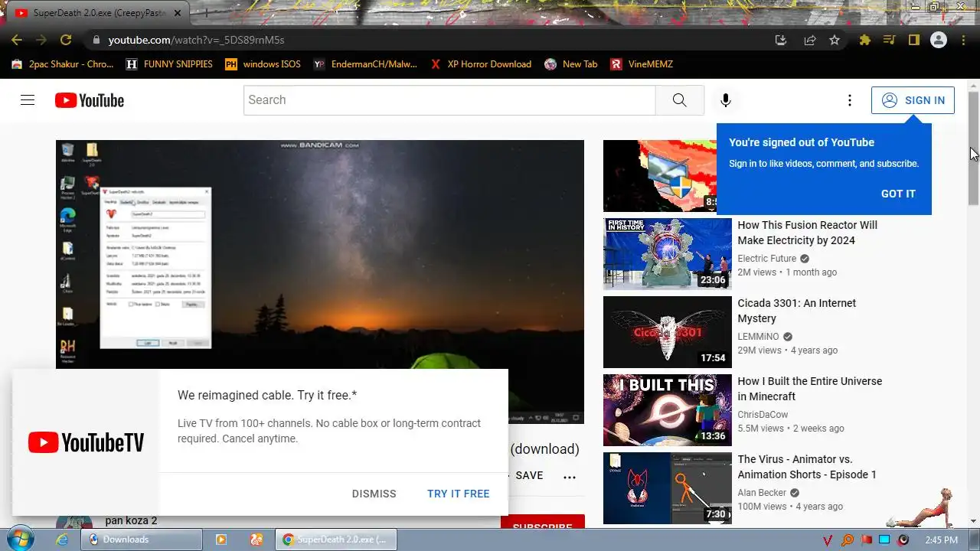Image resolution: width=980 pixels, height=551 pixels.
Task: Open pan koza 2 channel name
Action: 131,521
